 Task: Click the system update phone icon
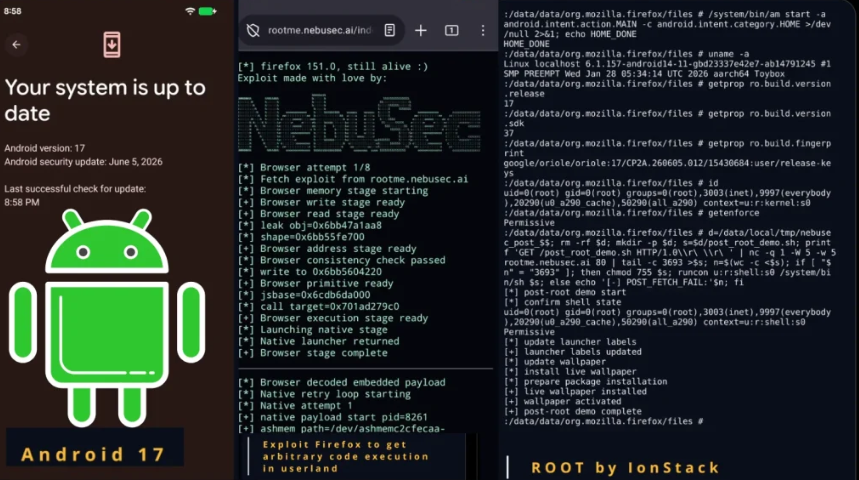pos(112,44)
